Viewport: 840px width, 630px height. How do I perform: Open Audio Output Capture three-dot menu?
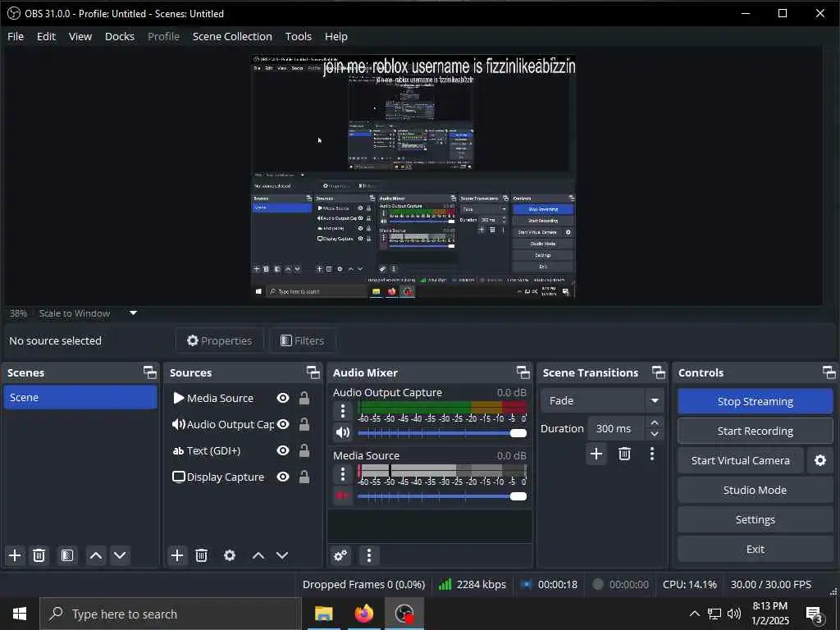343,412
